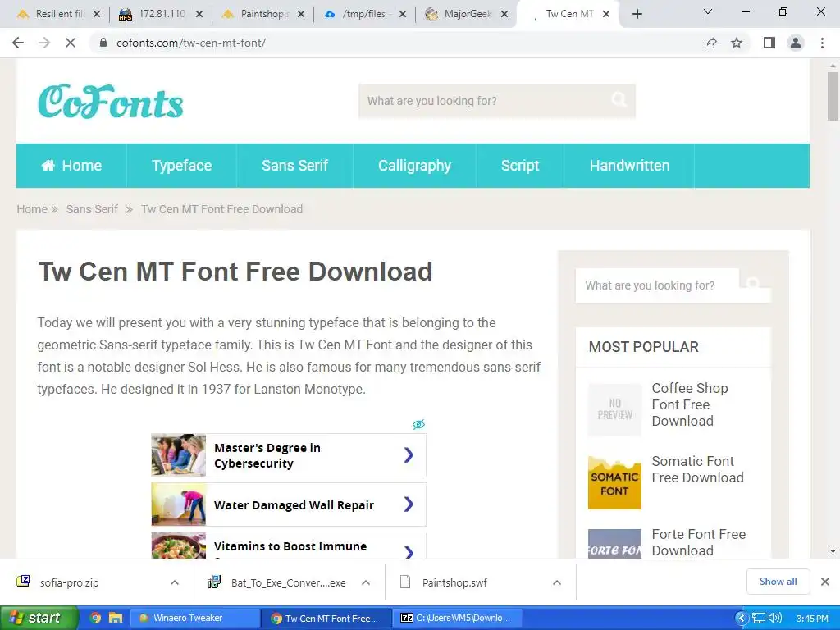Expand Paintshop.swf download options
The width and height of the screenshot is (840, 630).
[x=557, y=582]
